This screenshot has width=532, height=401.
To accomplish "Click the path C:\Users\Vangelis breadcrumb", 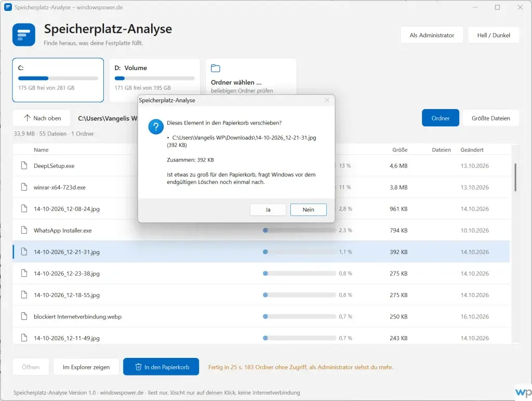I will click(x=108, y=118).
